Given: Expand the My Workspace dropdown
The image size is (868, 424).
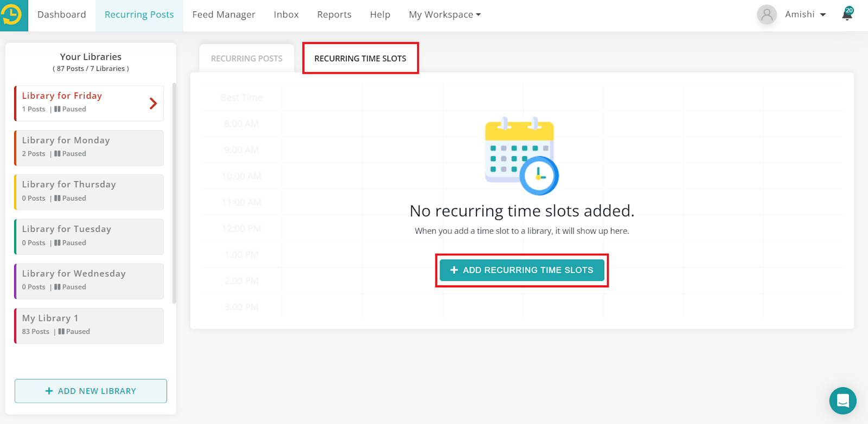Looking at the screenshot, I should [445, 15].
